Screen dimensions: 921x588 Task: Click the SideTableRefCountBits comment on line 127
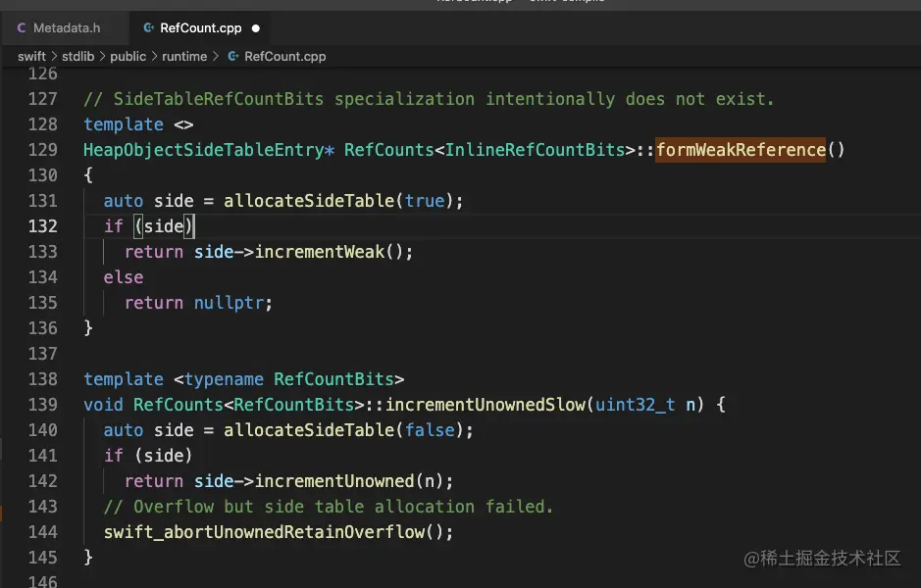[x=429, y=99]
